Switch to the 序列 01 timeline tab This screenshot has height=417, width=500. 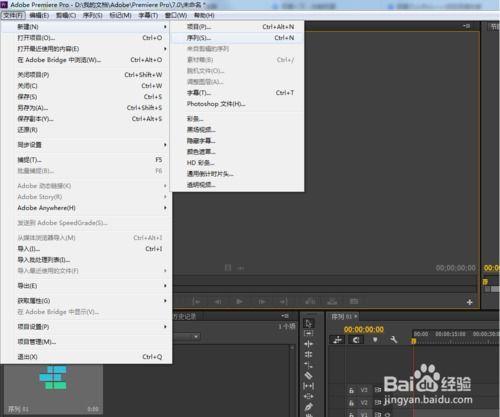tap(341, 316)
